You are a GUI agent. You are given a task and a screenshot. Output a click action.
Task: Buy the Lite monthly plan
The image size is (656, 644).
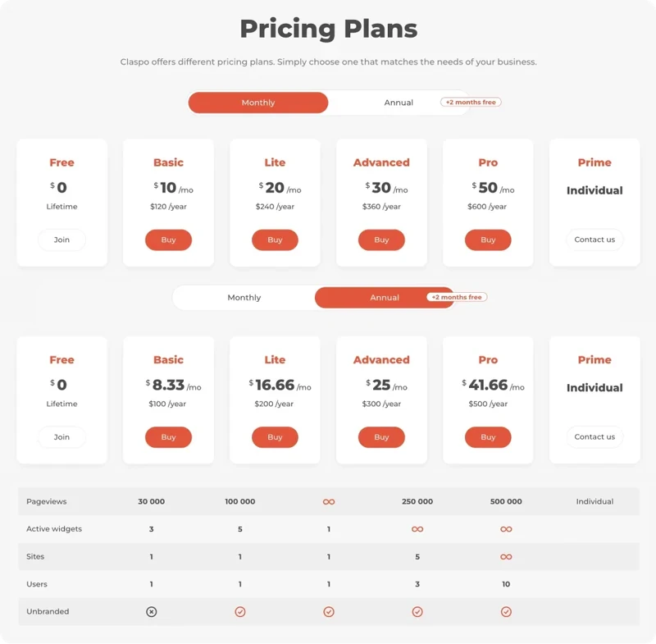[x=275, y=240]
